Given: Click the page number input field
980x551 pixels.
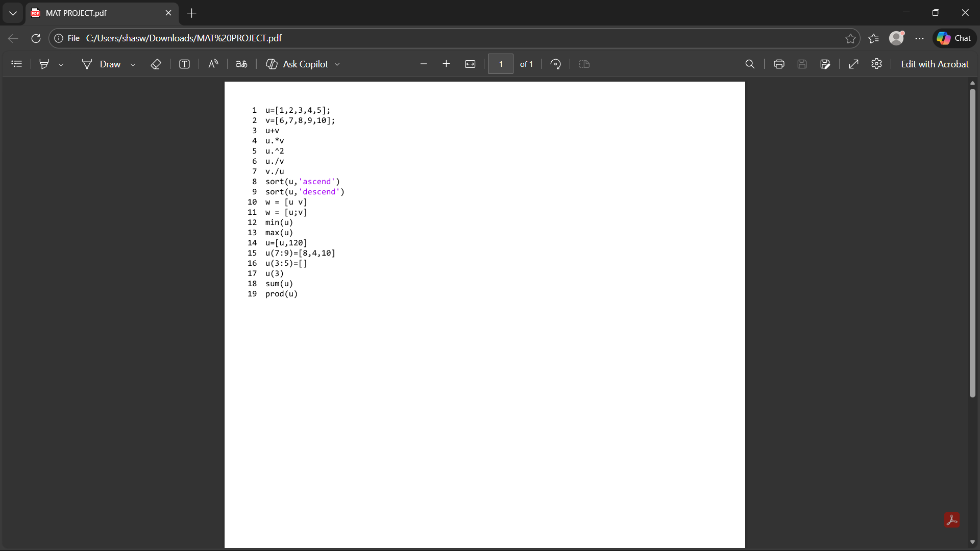Looking at the screenshot, I should pos(501,64).
